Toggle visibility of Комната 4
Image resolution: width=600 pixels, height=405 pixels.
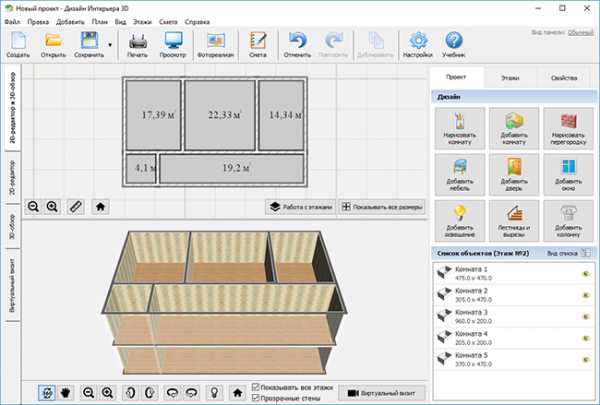pos(585,338)
